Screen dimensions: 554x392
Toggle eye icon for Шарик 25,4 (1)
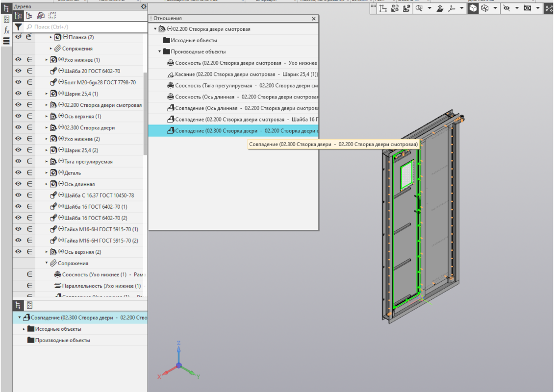pyautogui.click(x=18, y=94)
